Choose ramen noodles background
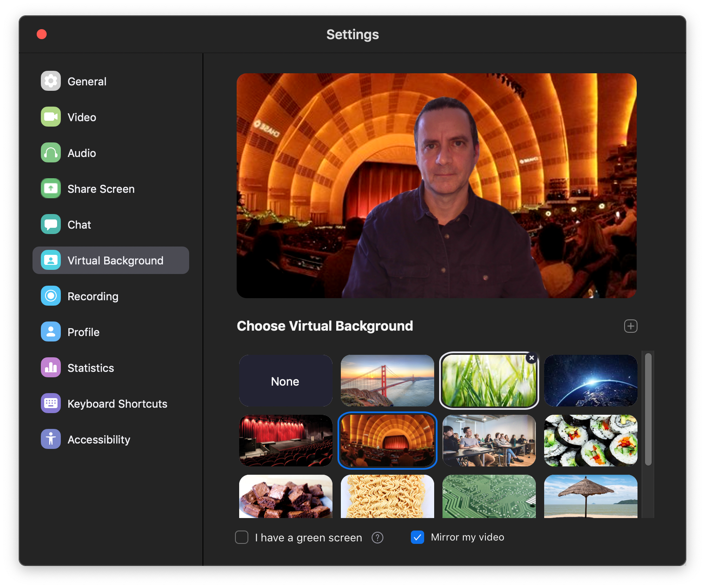Screen dimensions: 705x588 pos(387,496)
